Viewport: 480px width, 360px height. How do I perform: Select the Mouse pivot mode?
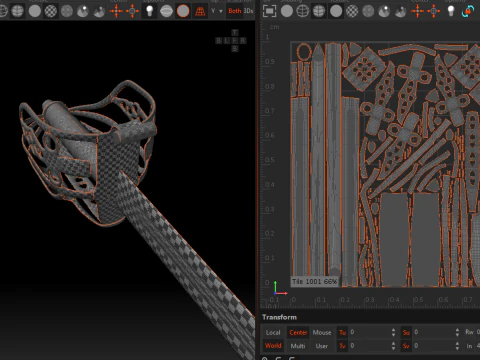(x=322, y=332)
